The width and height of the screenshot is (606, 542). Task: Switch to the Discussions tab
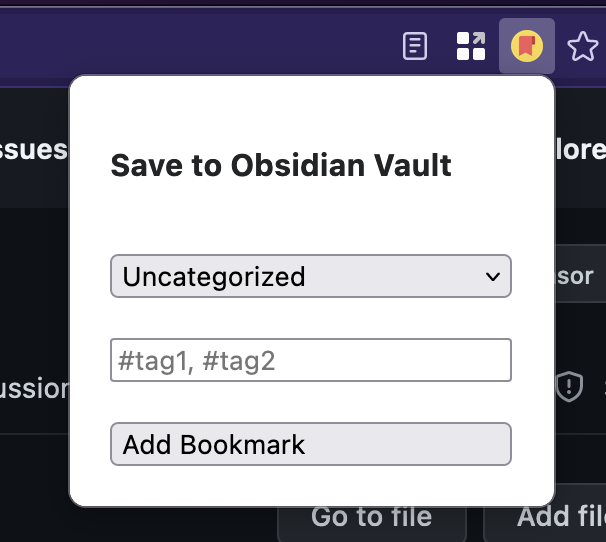point(34,388)
